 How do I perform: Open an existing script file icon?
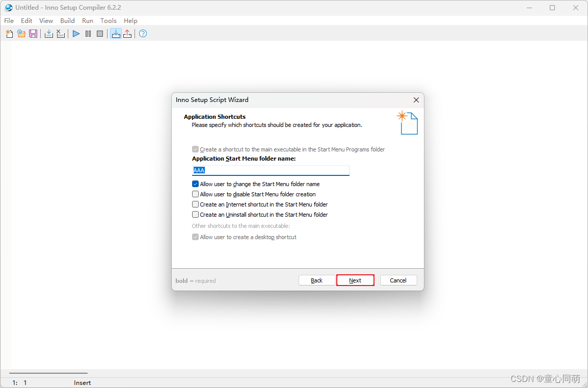pos(21,34)
